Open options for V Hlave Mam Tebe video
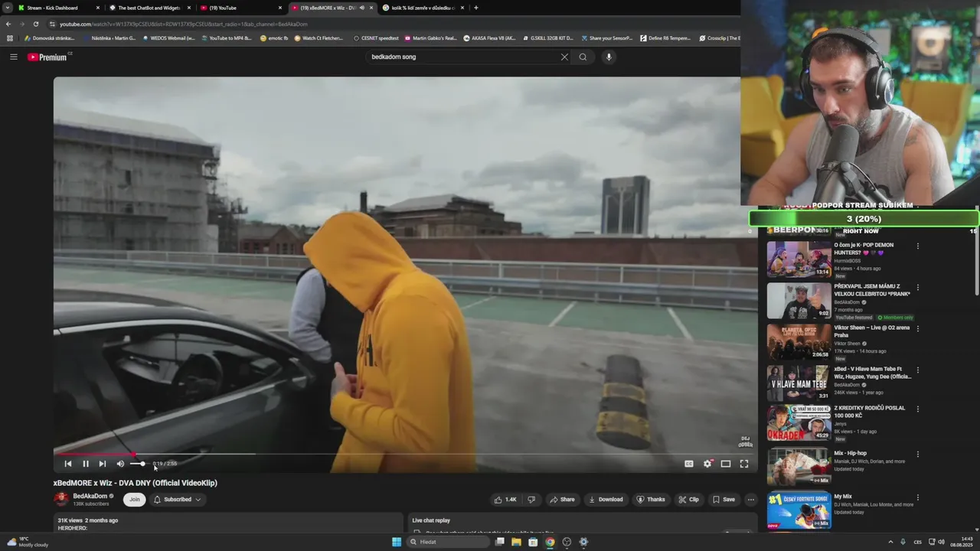 coord(918,369)
